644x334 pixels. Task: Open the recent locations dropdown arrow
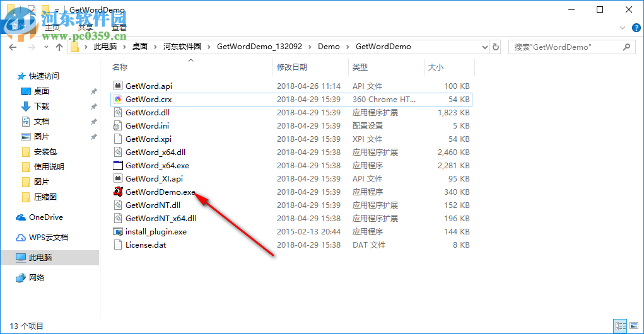pyautogui.click(x=46, y=47)
